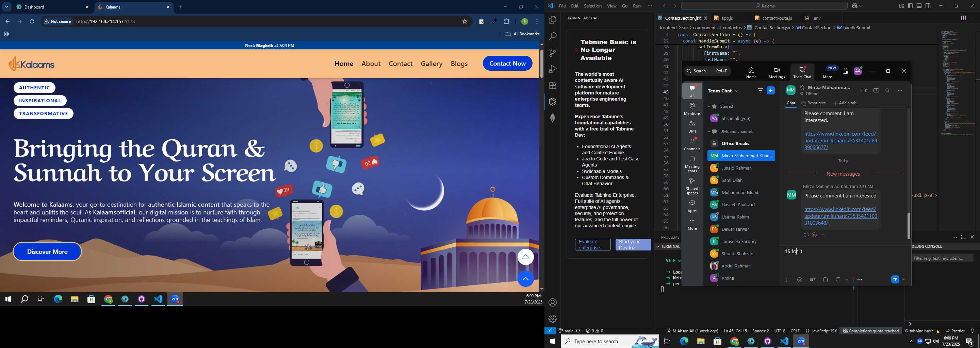This screenshot has width=980, height=348.
Task: Star the Mirza Muhammad chat
Action: tap(802, 87)
